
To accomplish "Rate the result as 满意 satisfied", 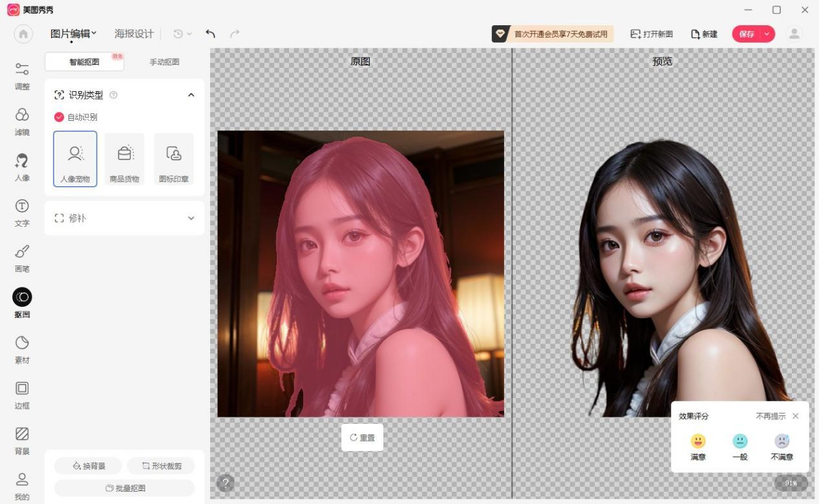I will pyautogui.click(x=698, y=446).
